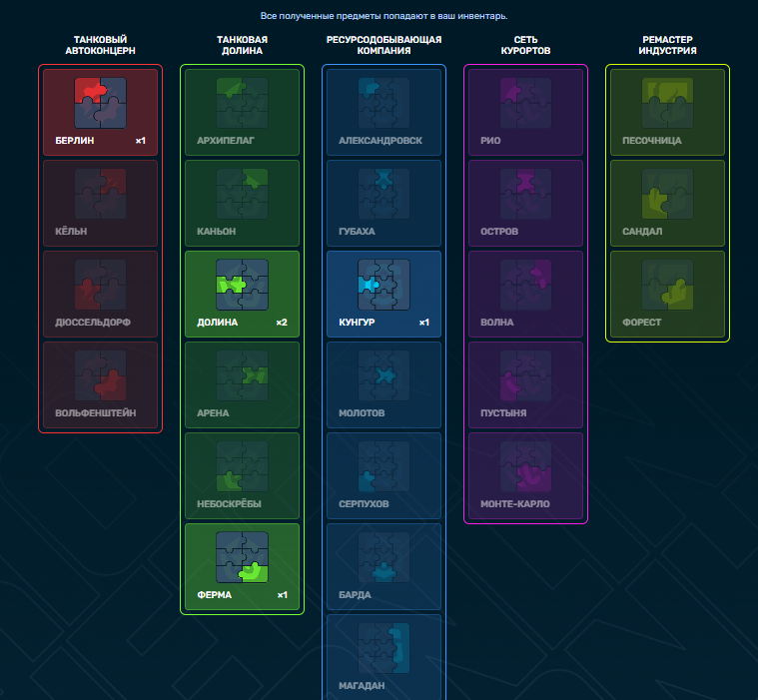Click the Пустыня puzzle icon
This screenshot has height=700, width=758.
coord(525,375)
